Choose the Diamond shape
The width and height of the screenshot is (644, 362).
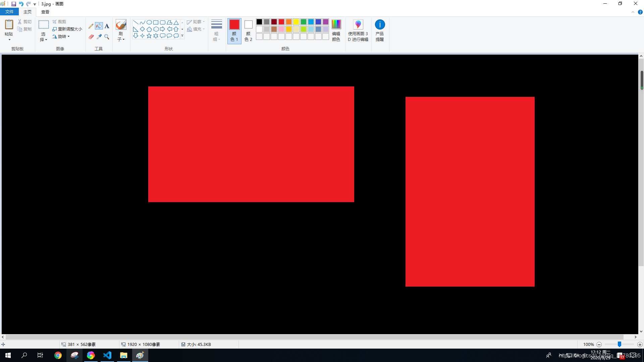coord(143,29)
